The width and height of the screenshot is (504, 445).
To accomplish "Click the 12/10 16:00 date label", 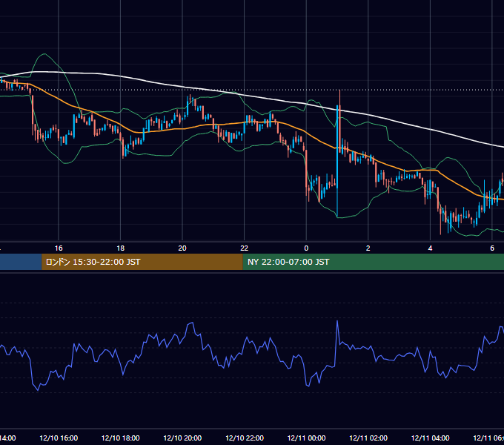I will (59, 438).
